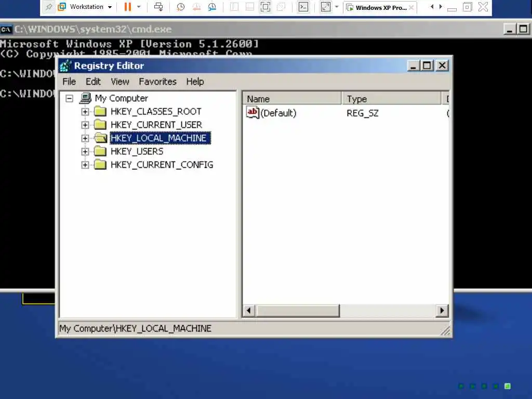The image size is (532, 399).
Task: Expand HKEY_USERS key
Action: (85, 151)
